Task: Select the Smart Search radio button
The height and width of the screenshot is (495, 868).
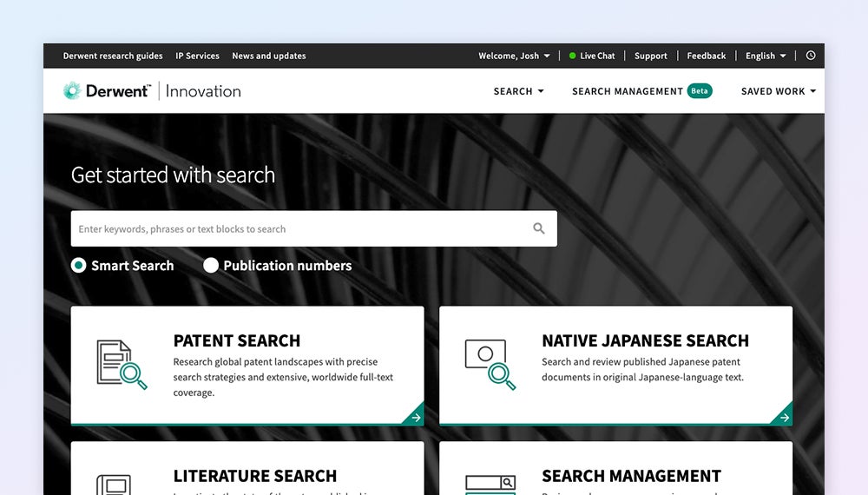Action: pyautogui.click(x=79, y=266)
